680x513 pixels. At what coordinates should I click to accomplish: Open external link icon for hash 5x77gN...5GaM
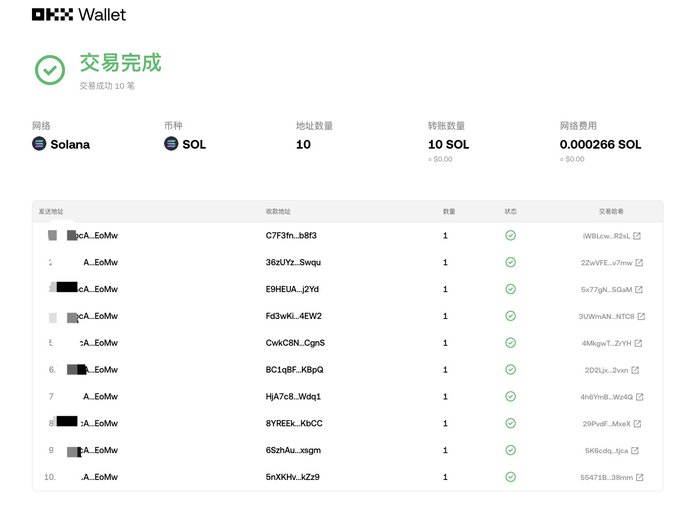[639, 290]
